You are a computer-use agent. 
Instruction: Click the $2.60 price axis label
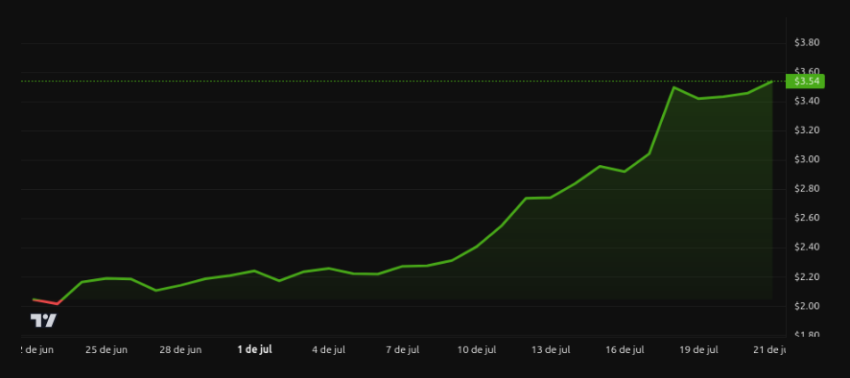tap(807, 218)
